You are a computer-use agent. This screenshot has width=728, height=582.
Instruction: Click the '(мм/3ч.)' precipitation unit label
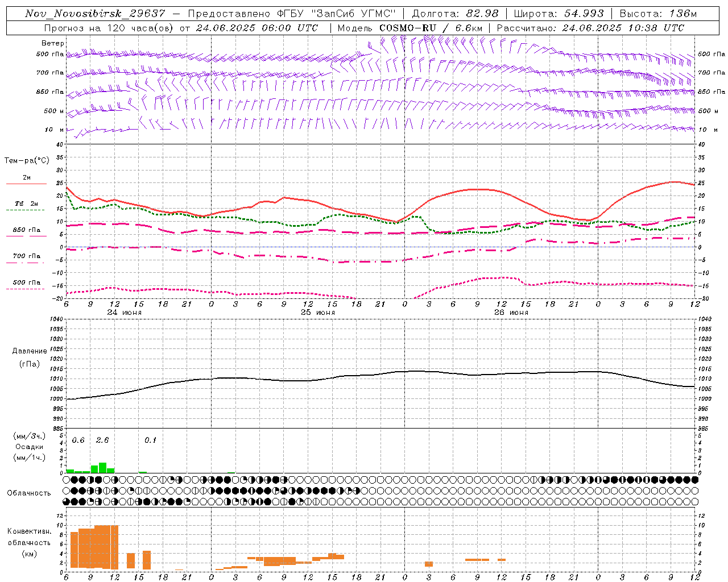(30, 436)
